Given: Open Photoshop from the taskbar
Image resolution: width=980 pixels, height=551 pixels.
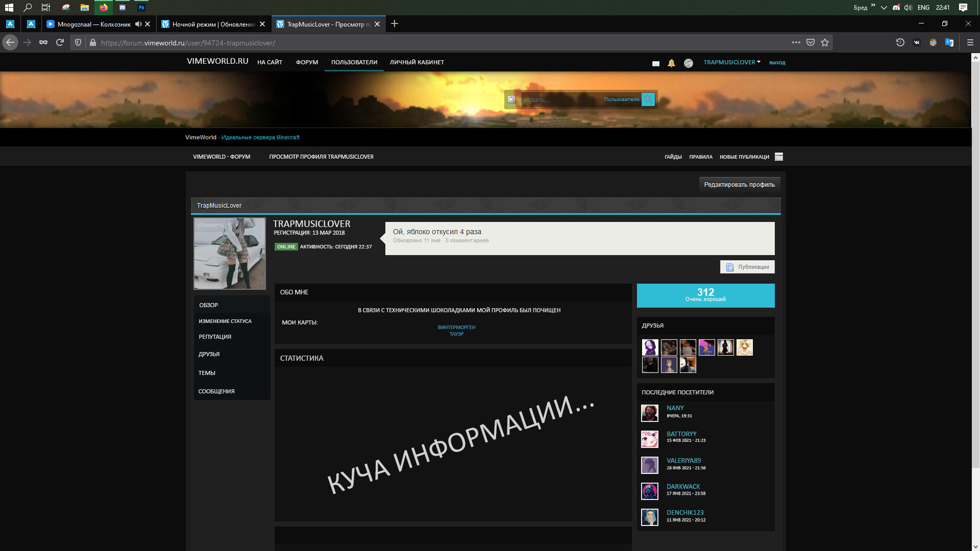Looking at the screenshot, I should [141, 7].
